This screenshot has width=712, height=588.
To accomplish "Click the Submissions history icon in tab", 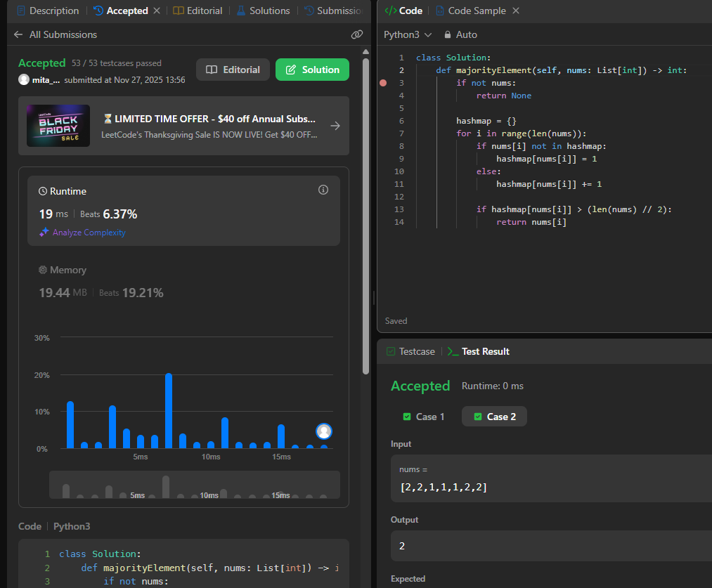I will [x=309, y=11].
